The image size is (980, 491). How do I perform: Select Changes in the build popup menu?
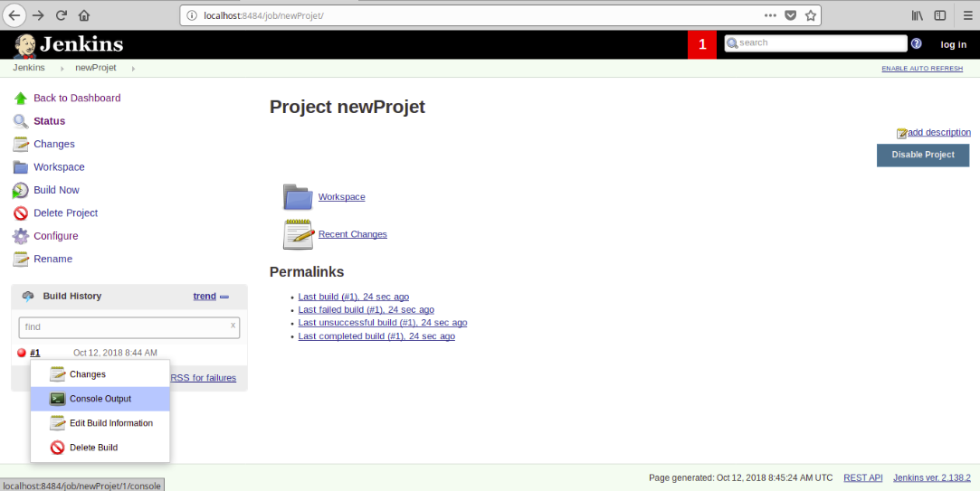[x=100, y=374]
